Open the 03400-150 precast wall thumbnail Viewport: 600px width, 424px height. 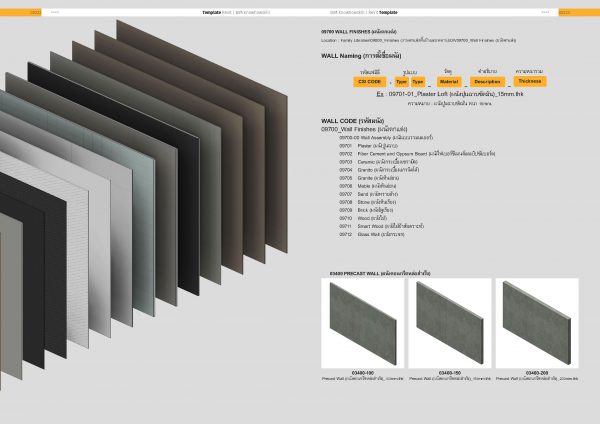(449, 323)
